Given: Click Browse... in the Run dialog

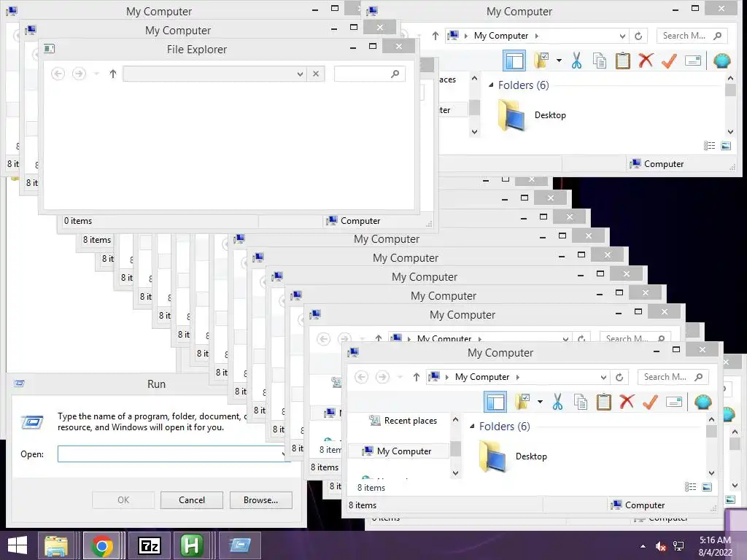Looking at the screenshot, I should coord(260,500).
